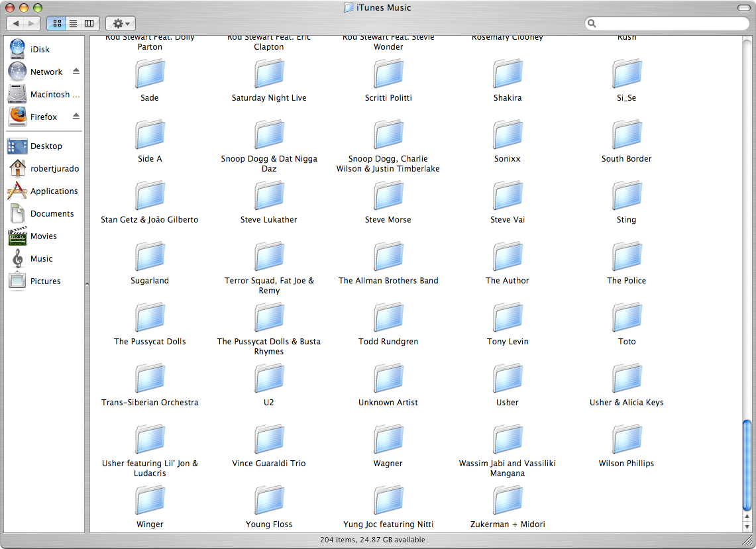756x549 pixels.
Task: Select the Side A folder
Action: tap(150, 135)
